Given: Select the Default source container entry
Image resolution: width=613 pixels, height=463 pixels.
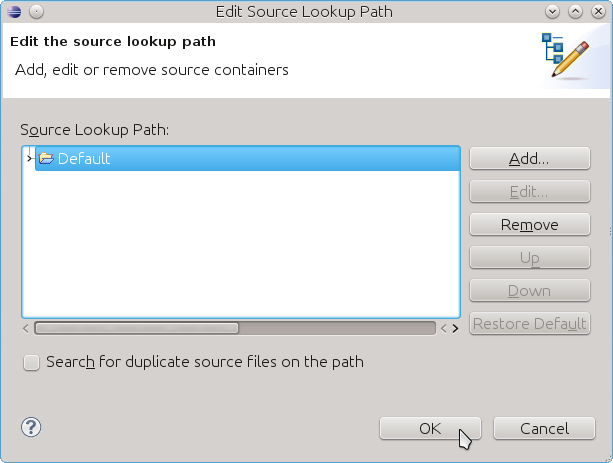Looking at the screenshot, I should tap(84, 158).
